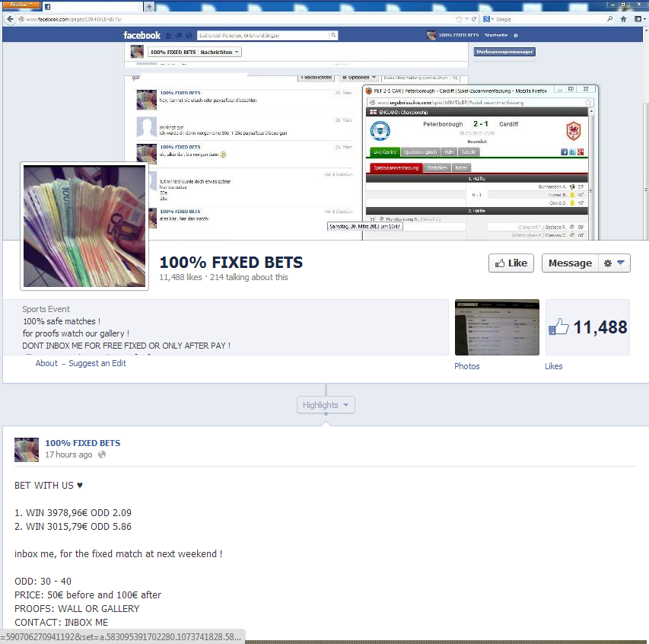Viewport: 649px width, 644px height.
Task: Open the account settings gear in blue bar
Action: coord(516,36)
